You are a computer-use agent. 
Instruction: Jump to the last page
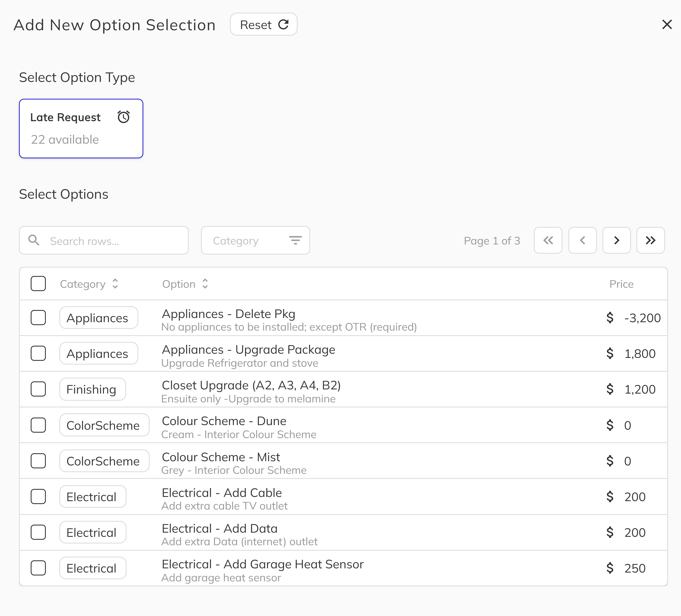click(650, 240)
